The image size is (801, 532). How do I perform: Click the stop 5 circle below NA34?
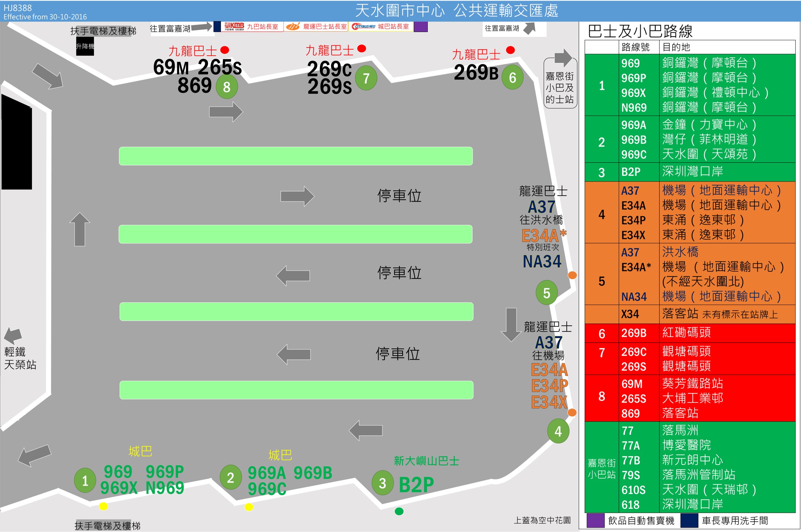pos(547,293)
